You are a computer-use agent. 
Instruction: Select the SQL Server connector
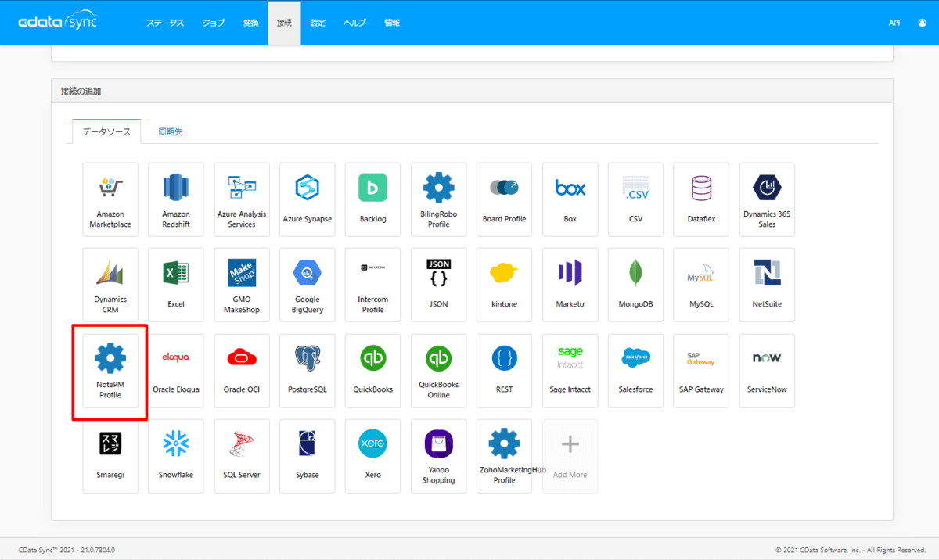point(242,456)
